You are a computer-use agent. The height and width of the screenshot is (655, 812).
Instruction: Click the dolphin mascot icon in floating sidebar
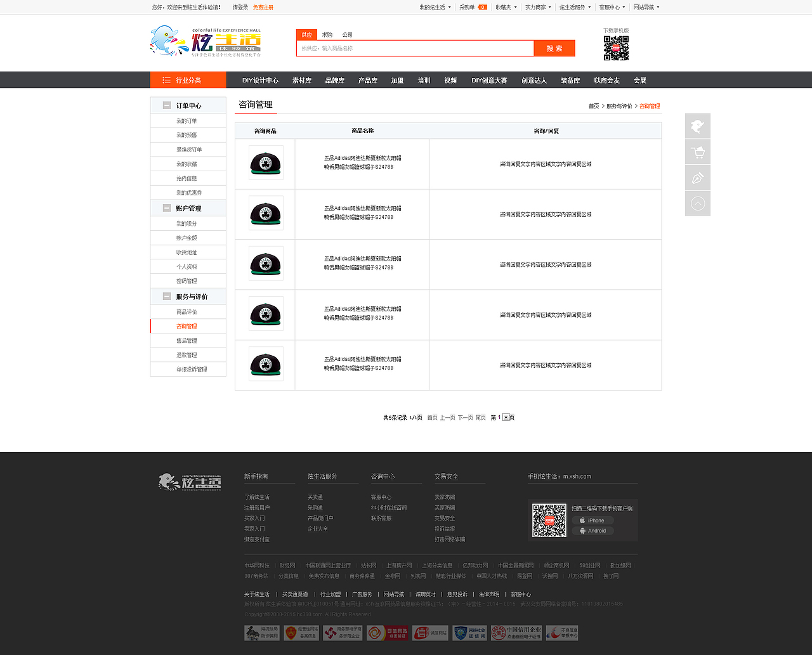click(x=697, y=126)
